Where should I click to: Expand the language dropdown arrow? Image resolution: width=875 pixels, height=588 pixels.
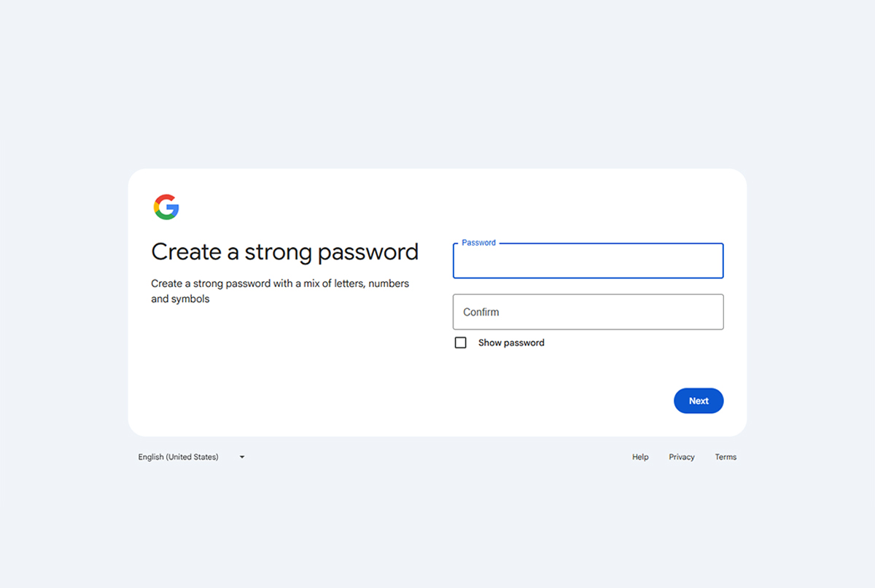pyautogui.click(x=242, y=457)
